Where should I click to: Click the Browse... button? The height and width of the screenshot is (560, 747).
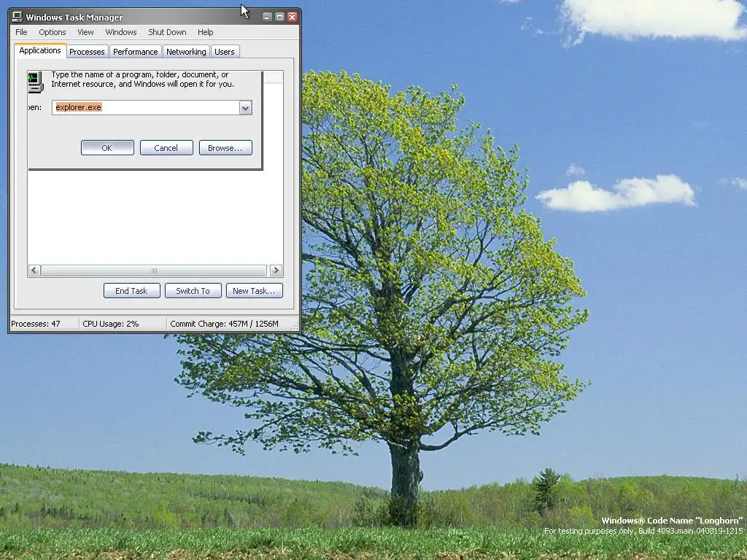click(x=225, y=147)
